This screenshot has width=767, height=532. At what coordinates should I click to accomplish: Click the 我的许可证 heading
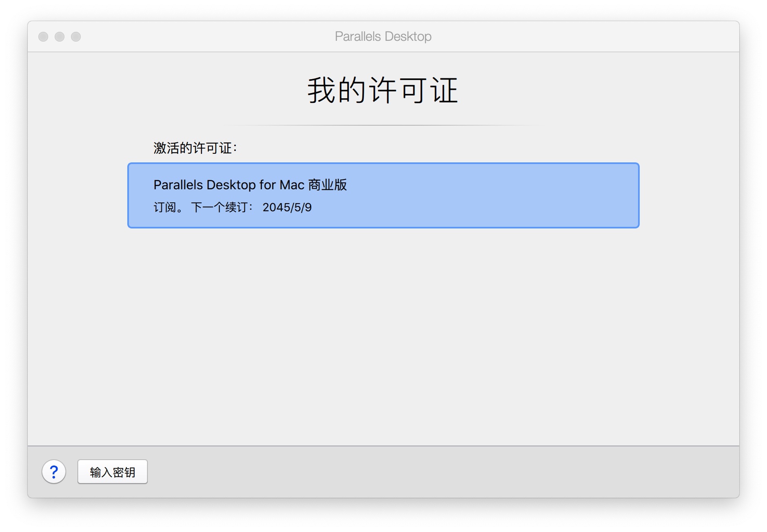[x=383, y=90]
